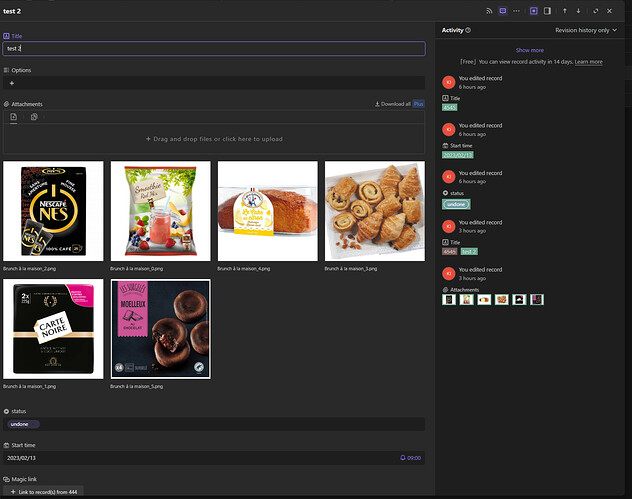This screenshot has height=499, width=632.
Task: Click into the Title input field
Action: click(x=214, y=48)
